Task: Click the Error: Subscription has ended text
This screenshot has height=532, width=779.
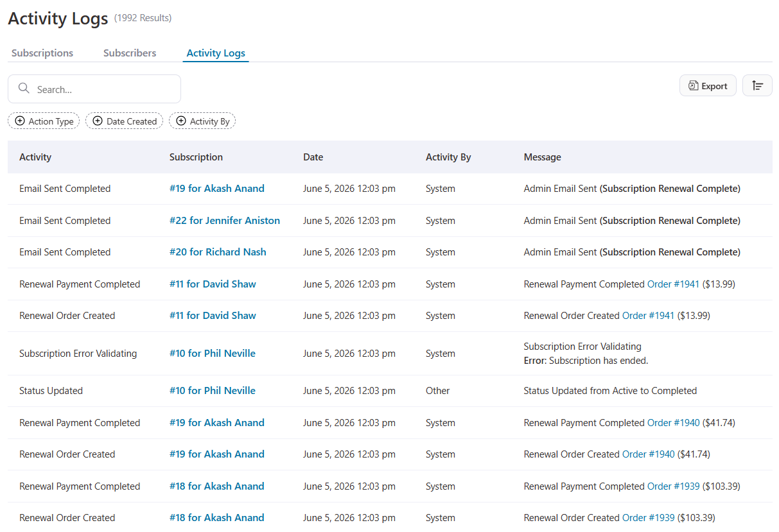Action: 586,361
